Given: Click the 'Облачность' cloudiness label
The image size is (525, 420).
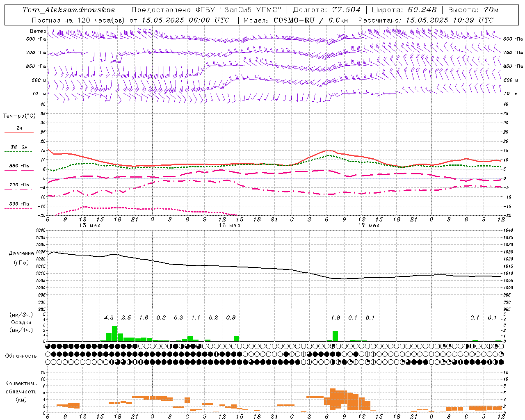Looking at the screenshot, I should click(21, 356).
